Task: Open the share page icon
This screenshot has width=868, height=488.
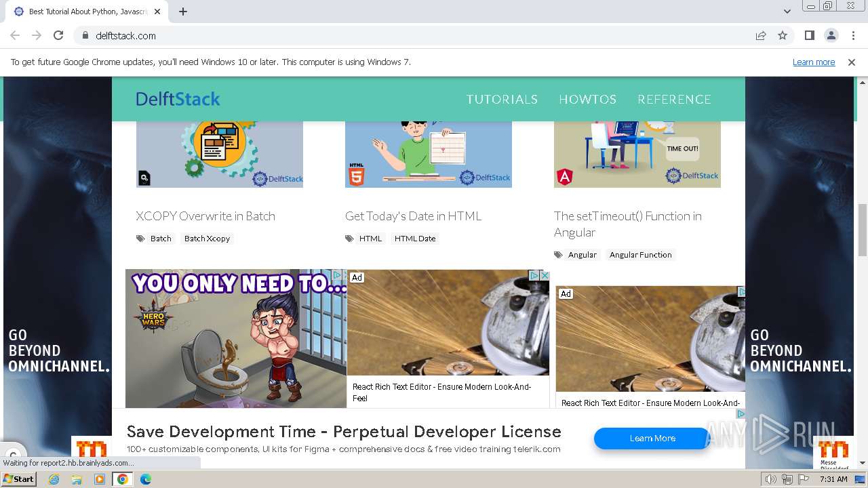Action: click(761, 35)
